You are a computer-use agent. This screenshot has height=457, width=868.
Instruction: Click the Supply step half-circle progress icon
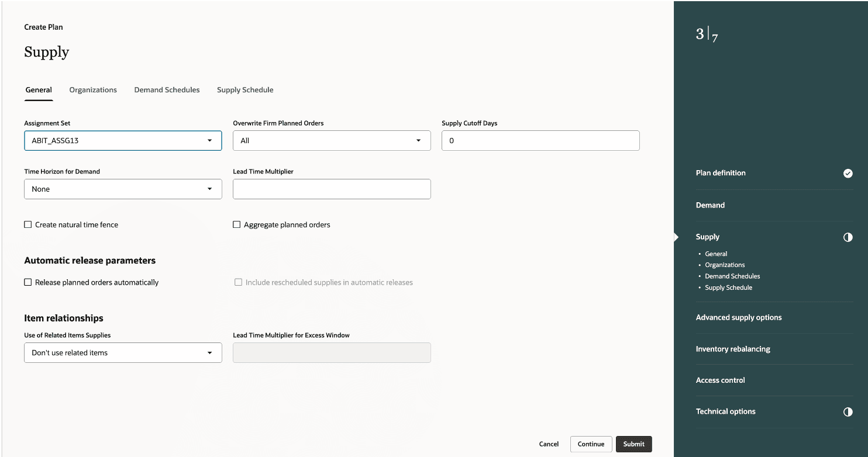click(848, 237)
